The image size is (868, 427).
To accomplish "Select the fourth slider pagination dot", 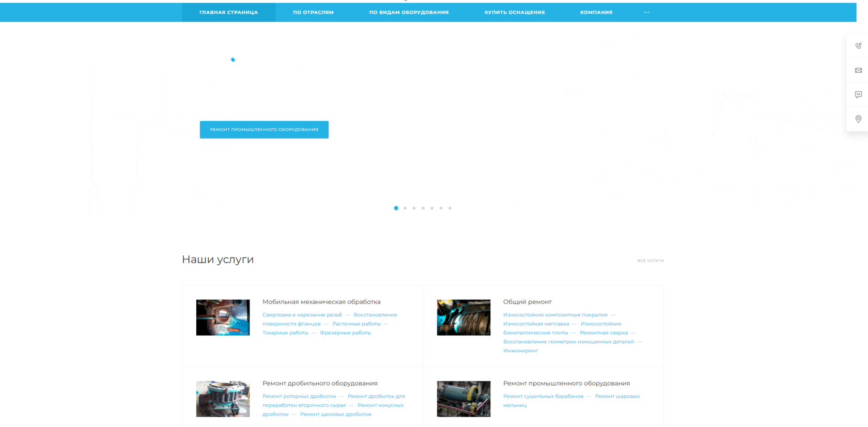I will (x=423, y=208).
